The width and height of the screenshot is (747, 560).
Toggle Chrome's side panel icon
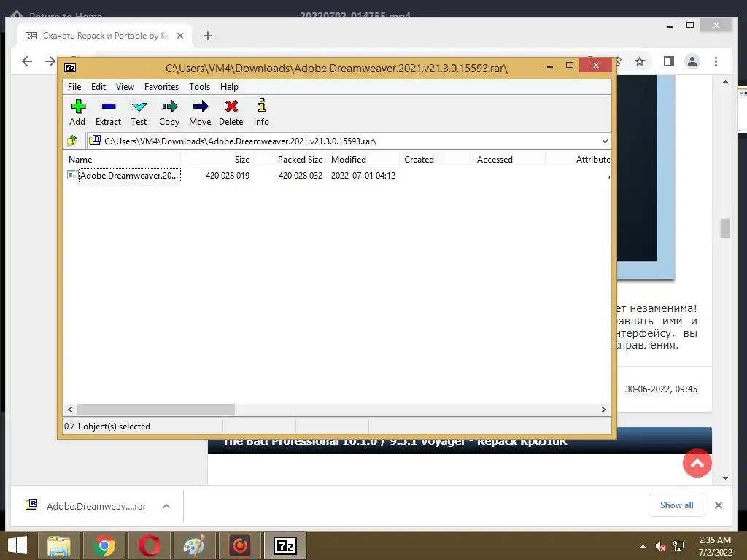(669, 61)
